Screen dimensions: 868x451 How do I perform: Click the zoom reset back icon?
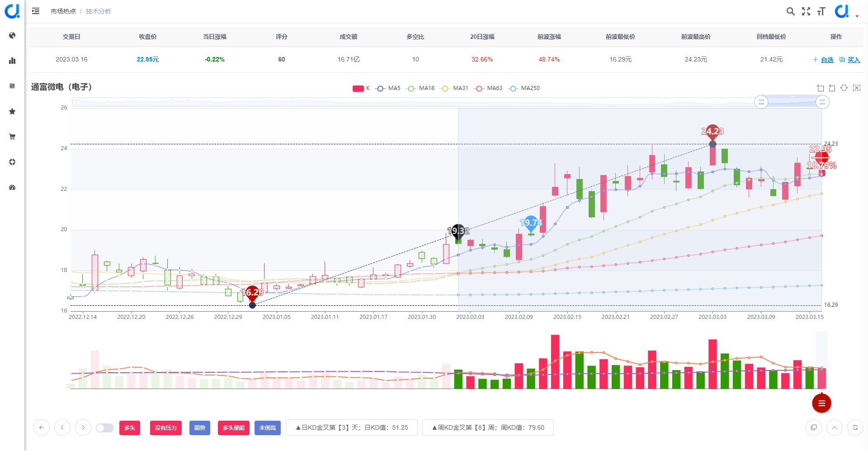coord(832,88)
